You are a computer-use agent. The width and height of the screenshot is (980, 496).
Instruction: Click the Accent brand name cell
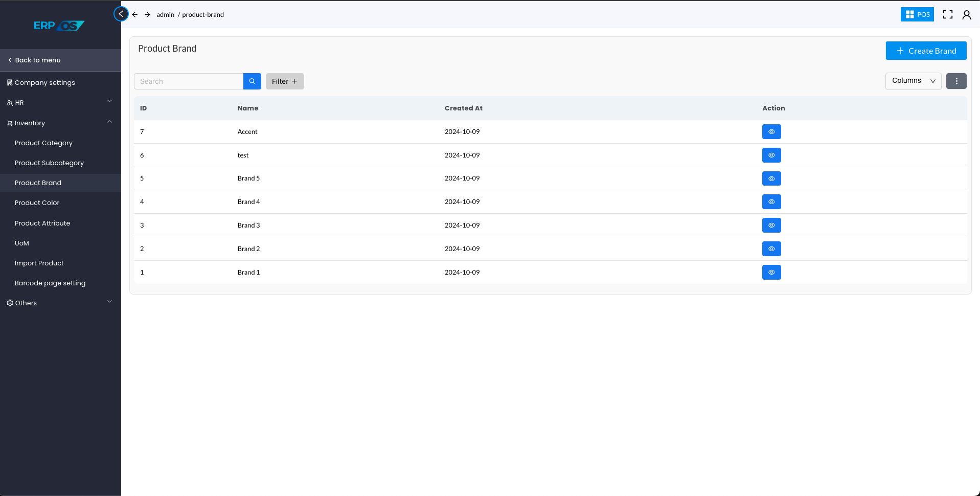click(247, 131)
